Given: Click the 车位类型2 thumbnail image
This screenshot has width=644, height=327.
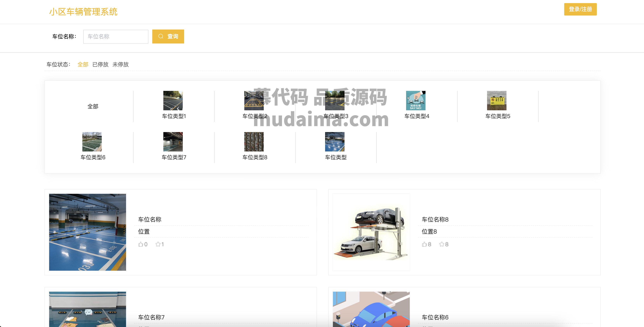Looking at the screenshot, I should click(x=254, y=101).
